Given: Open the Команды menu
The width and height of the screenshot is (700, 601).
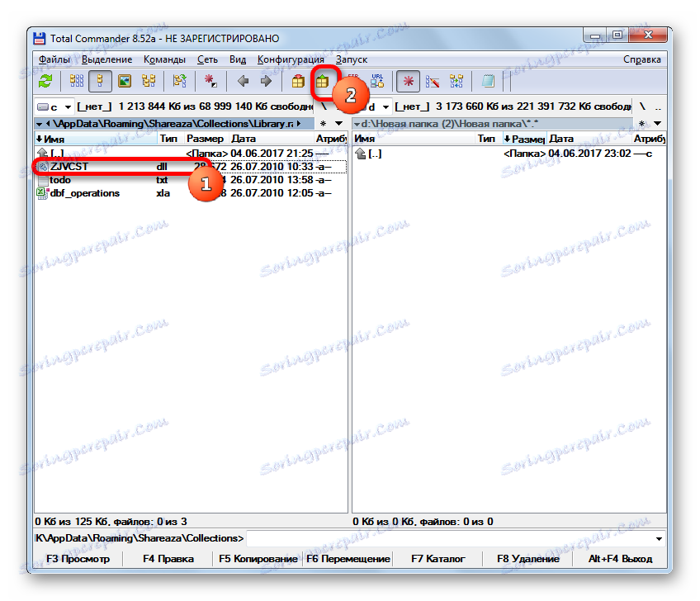Looking at the screenshot, I should [x=164, y=59].
